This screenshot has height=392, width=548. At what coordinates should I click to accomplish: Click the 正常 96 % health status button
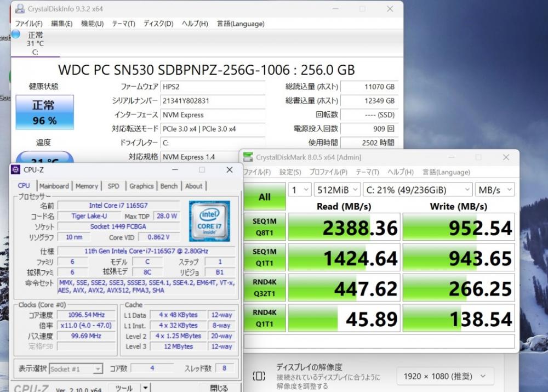tap(45, 112)
